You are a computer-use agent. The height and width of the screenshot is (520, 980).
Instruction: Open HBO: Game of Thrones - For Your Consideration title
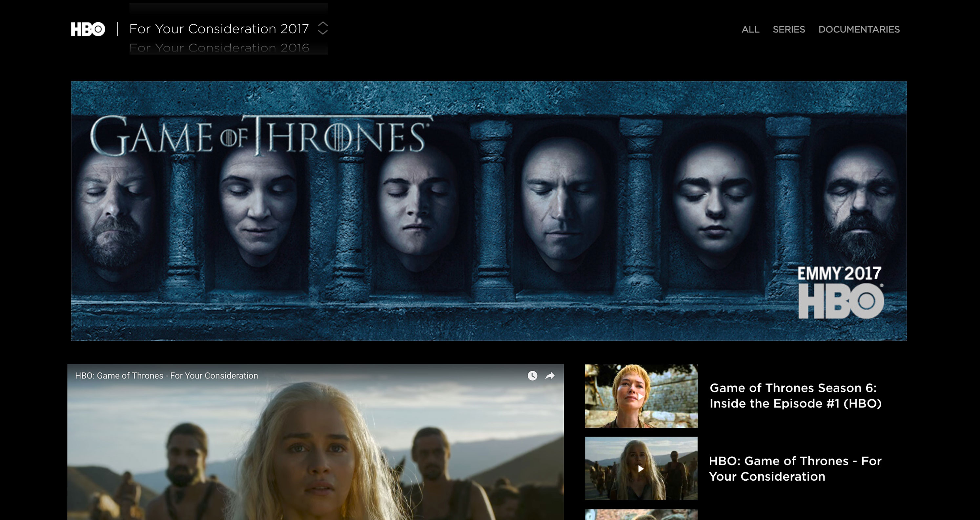(795, 468)
